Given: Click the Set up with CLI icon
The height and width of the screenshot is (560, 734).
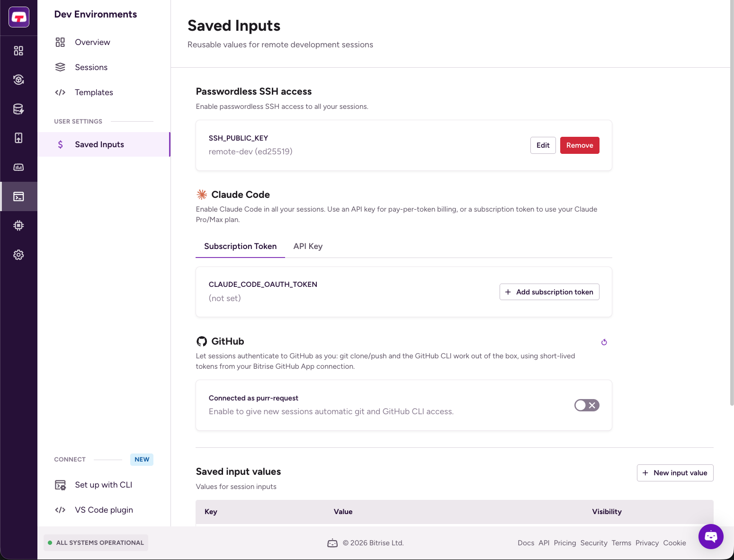Looking at the screenshot, I should (x=60, y=485).
